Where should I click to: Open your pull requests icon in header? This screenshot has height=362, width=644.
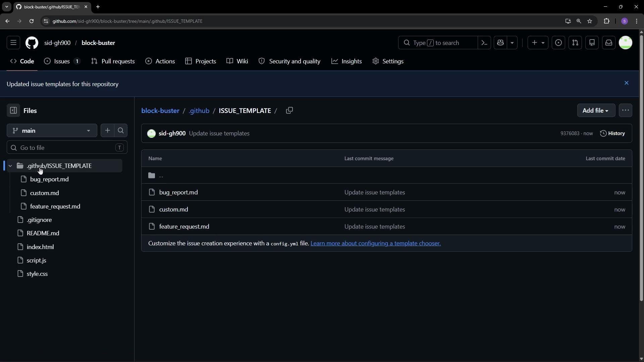point(575,43)
